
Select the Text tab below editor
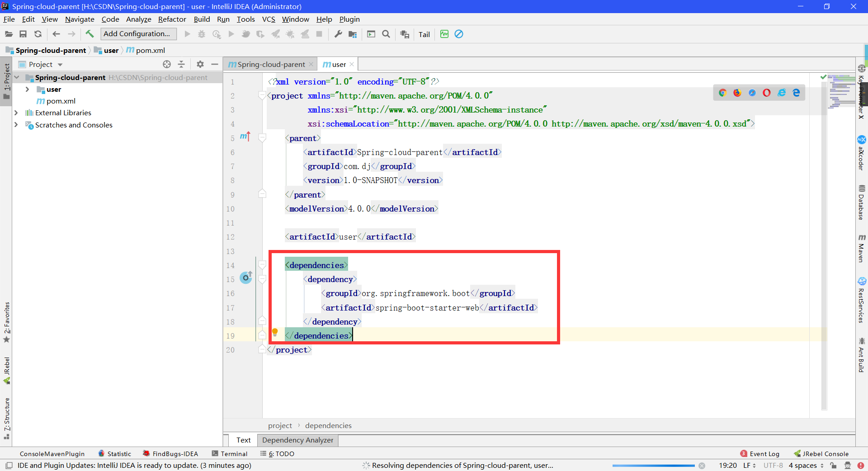(243, 440)
